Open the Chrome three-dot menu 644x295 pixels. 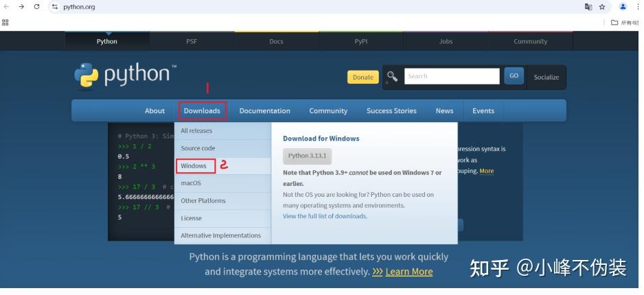point(638,7)
